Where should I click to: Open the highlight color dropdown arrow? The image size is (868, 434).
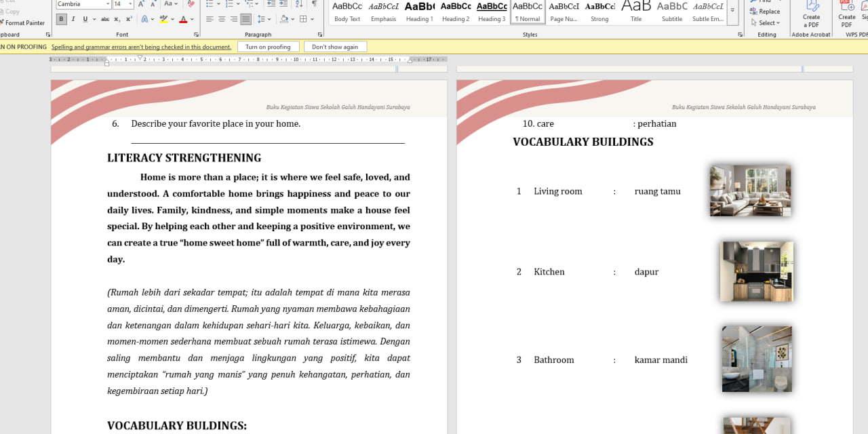[172, 19]
